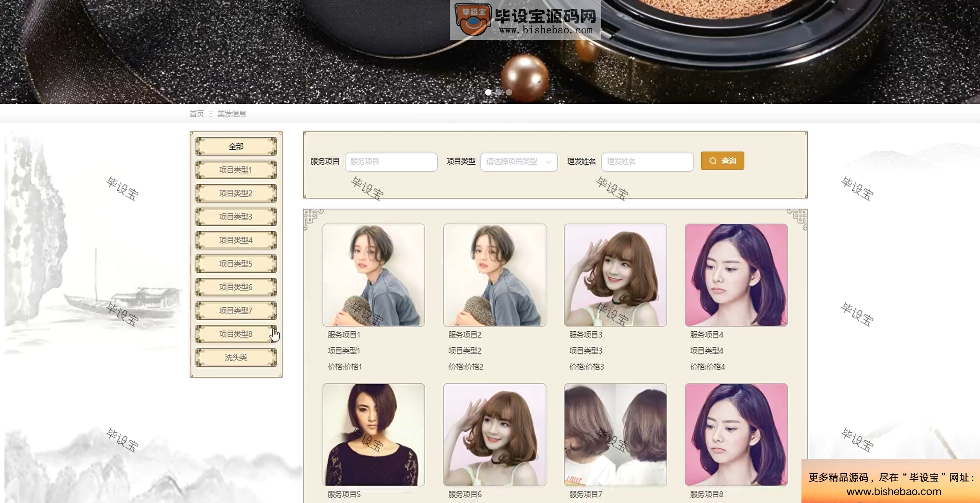Click the 价格:价格1 price text
Viewport: 980px width, 503px height.
point(345,367)
